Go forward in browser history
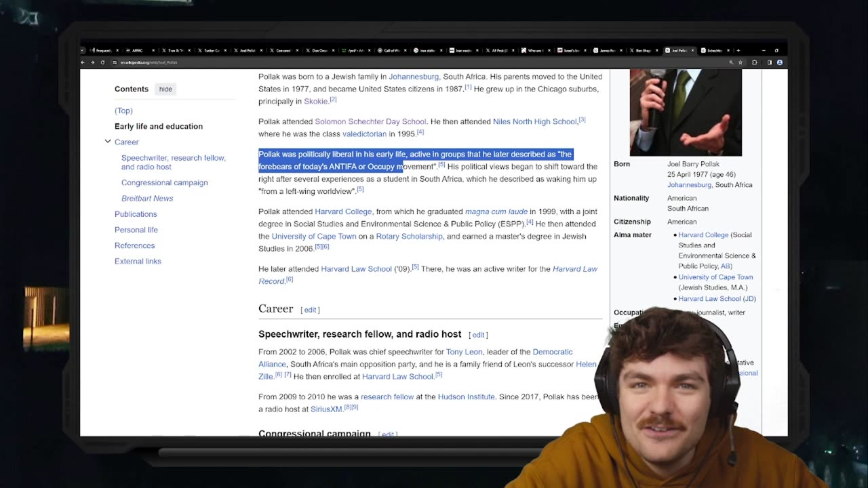868x488 pixels. point(92,62)
